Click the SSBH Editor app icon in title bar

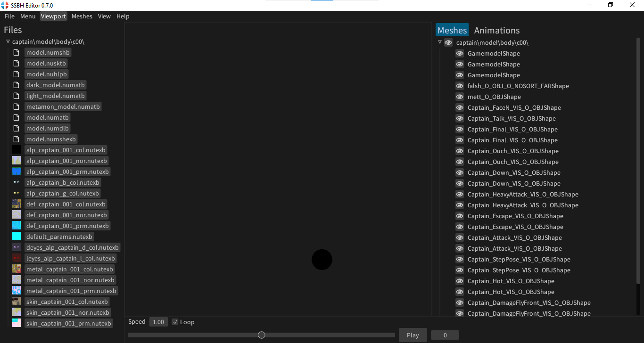tap(5, 5)
